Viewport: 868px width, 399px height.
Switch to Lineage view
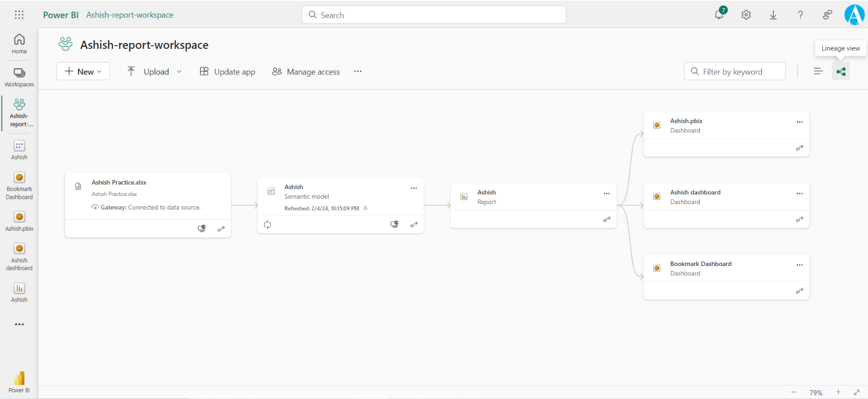pos(840,72)
